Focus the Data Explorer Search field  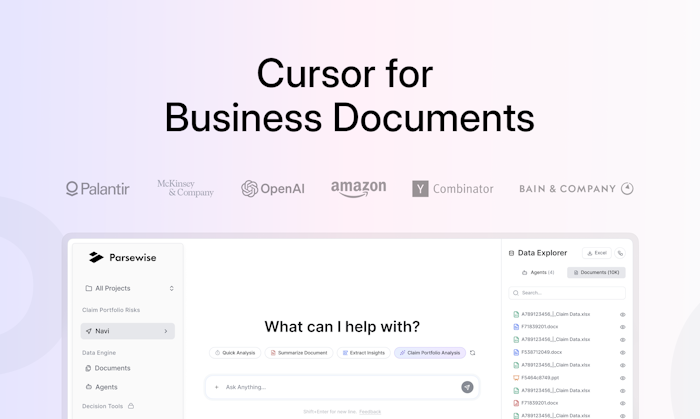pyautogui.click(x=567, y=293)
